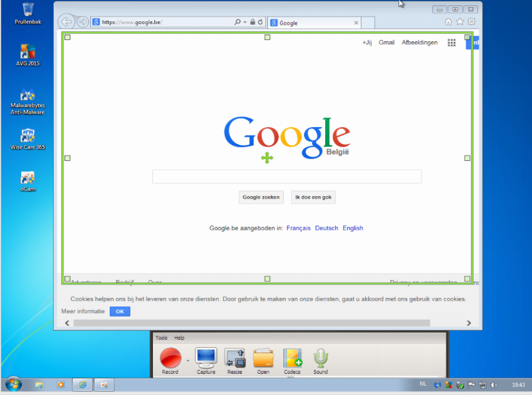Expand the dropdown arrow next to Record
532x395 pixels.
click(x=187, y=360)
